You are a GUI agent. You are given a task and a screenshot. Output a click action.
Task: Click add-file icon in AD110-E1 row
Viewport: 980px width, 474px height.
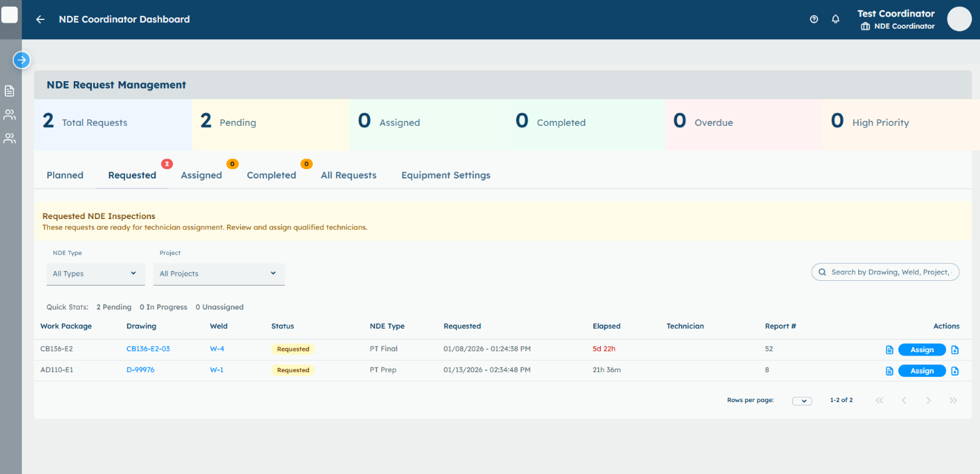pyautogui.click(x=955, y=371)
